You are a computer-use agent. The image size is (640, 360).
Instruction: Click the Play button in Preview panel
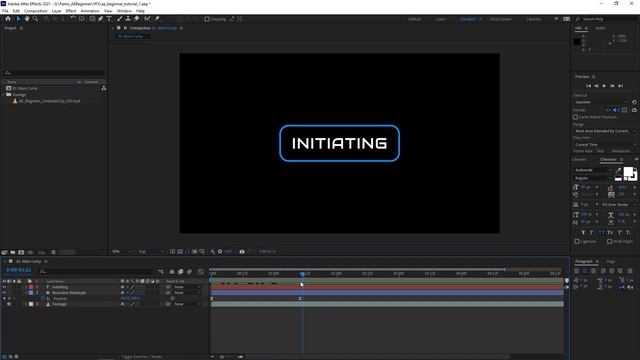click(x=604, y=86)
